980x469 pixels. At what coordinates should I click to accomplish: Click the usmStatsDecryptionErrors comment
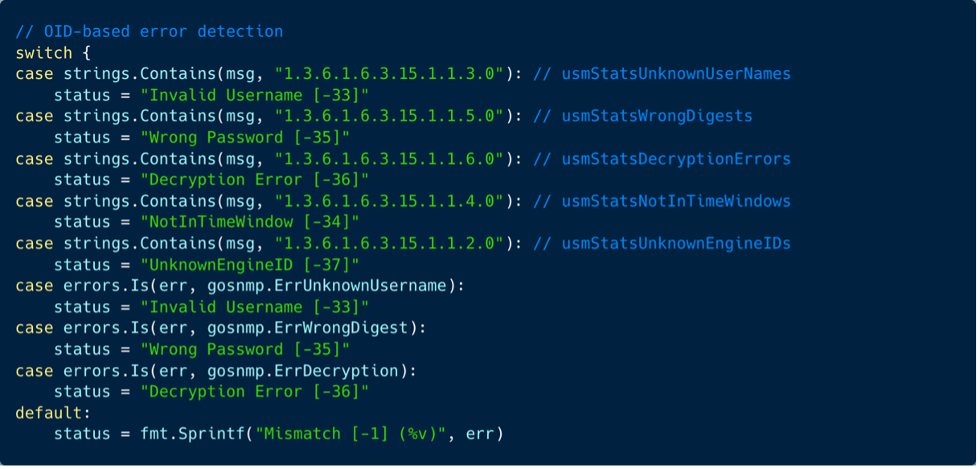click(676, 159)
